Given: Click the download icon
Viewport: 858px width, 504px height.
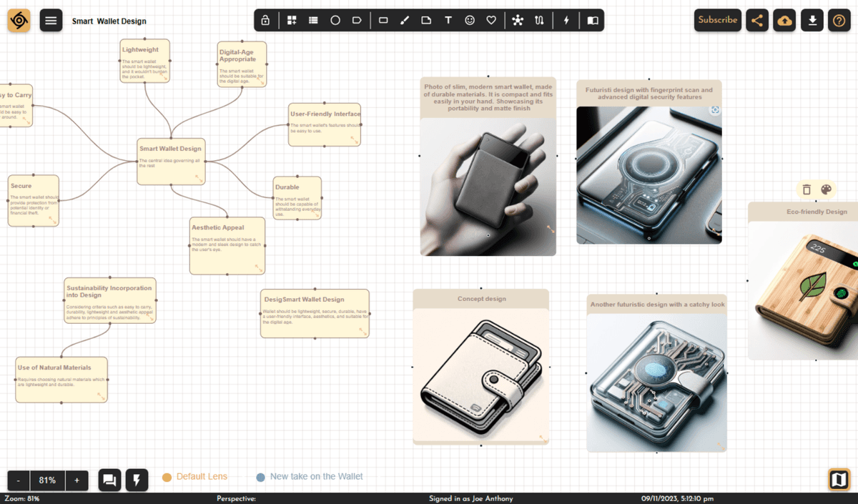Looking at the screenshot, I should 812,21.
